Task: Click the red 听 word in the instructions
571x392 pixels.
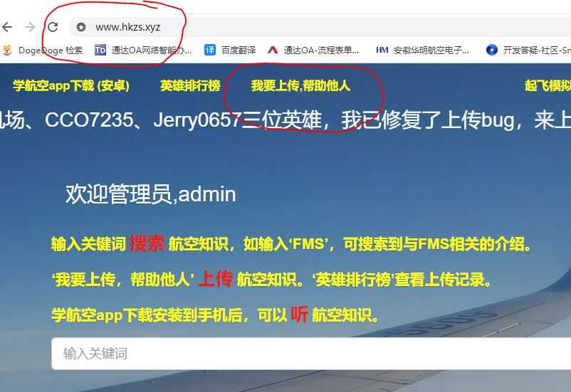Action: point(299,314)
